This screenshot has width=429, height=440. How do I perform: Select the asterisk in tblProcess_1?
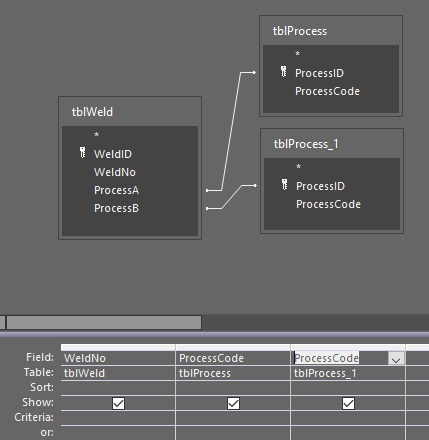point(299,167)
